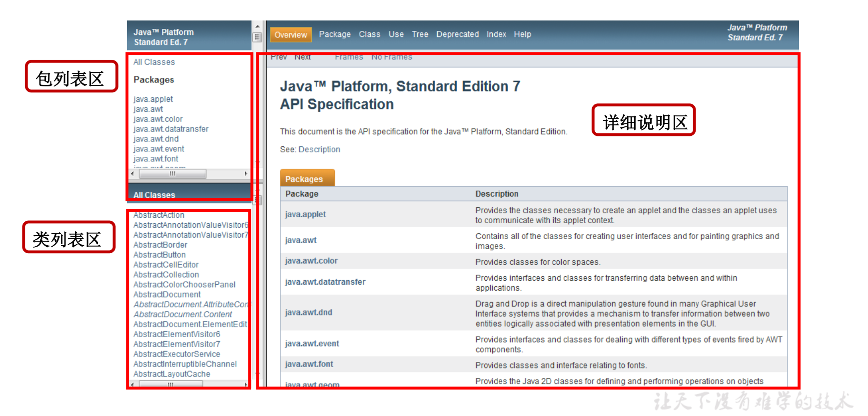Click class list horizontal scrollbar thumb
The width and height of the screenshot is (868, 416).
coord(171,385)
